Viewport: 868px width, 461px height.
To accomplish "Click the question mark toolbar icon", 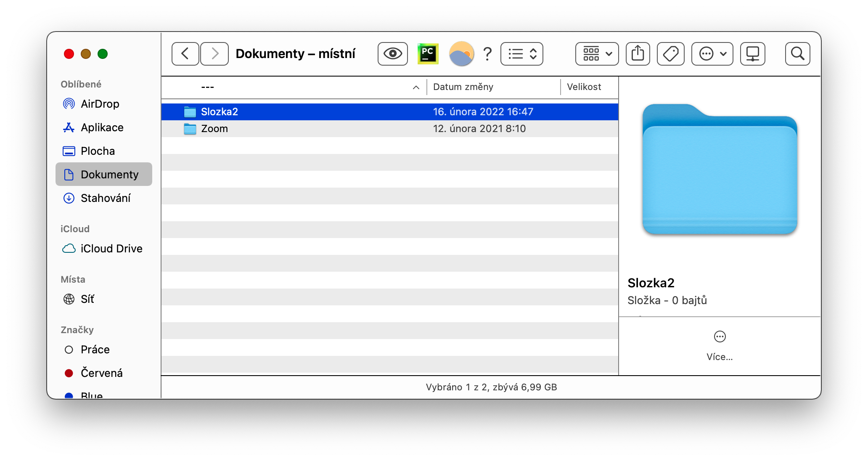I will [487, 54].
